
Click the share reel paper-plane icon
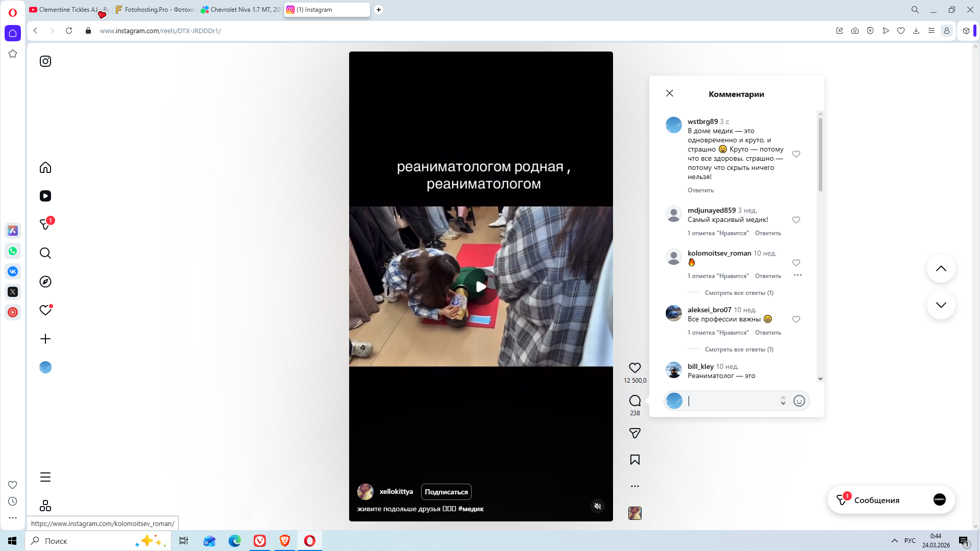click(634, 433)
